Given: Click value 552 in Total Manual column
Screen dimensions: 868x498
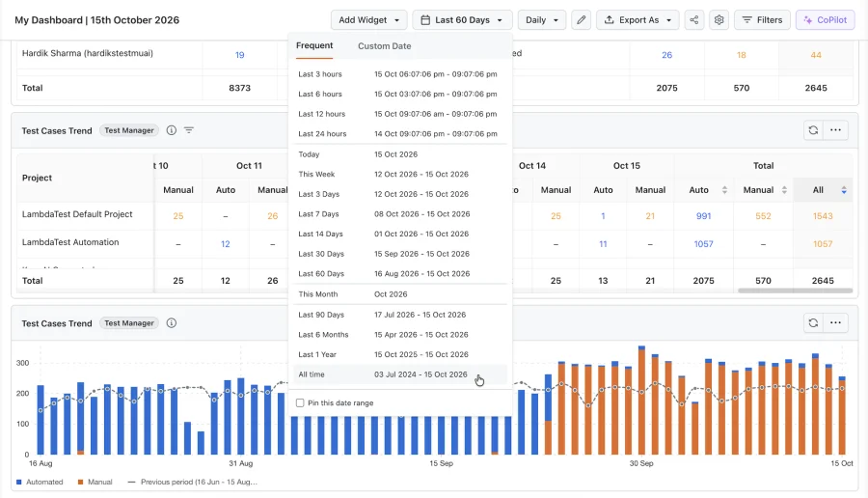Looking at the screenshot, I should coord(763,216).
